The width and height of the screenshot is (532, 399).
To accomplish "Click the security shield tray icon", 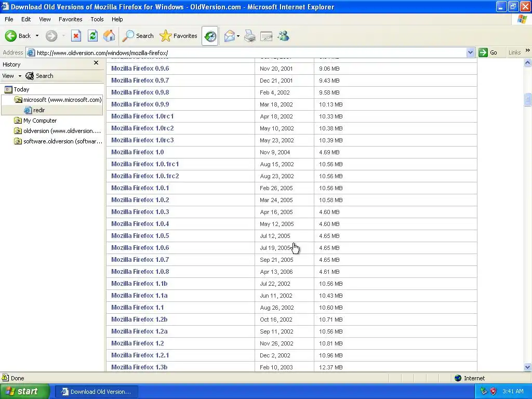I will pyautogui.click(x=494, y=391).
